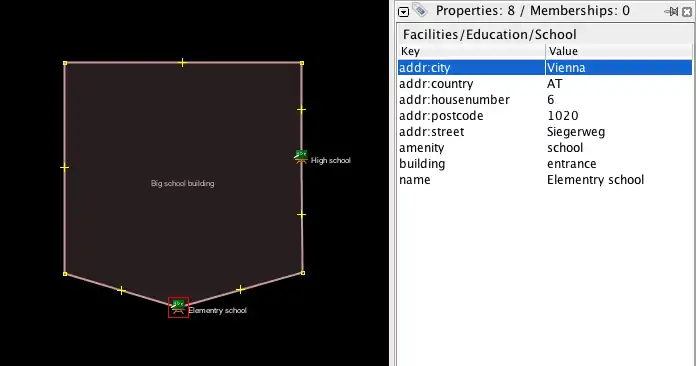Screen dimensions: 696x366
Task: Click the top edge midpoint cross marker
Action: 182,63
